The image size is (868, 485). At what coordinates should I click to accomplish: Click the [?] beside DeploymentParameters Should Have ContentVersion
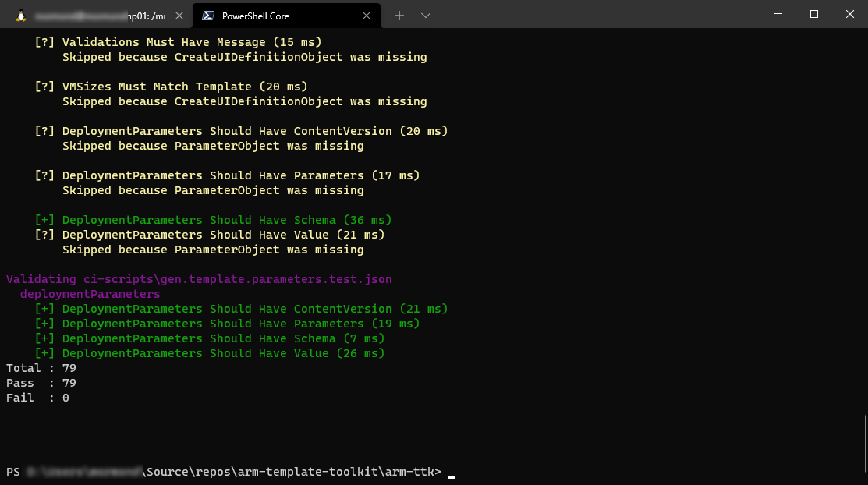coord(44,130)
